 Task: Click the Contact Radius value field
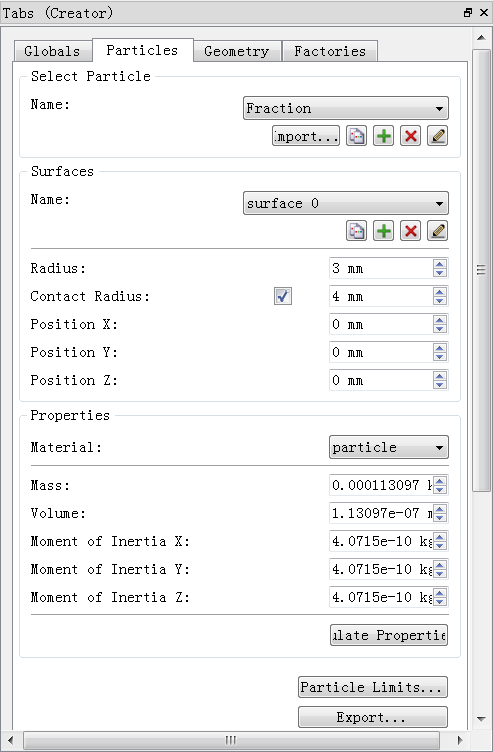pos(381,296)
